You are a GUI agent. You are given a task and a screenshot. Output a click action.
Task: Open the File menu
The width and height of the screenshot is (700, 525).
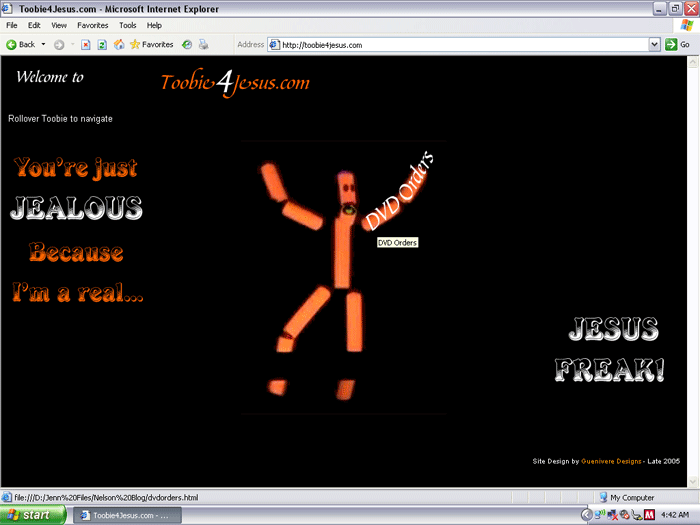click(x=12, y=25)
